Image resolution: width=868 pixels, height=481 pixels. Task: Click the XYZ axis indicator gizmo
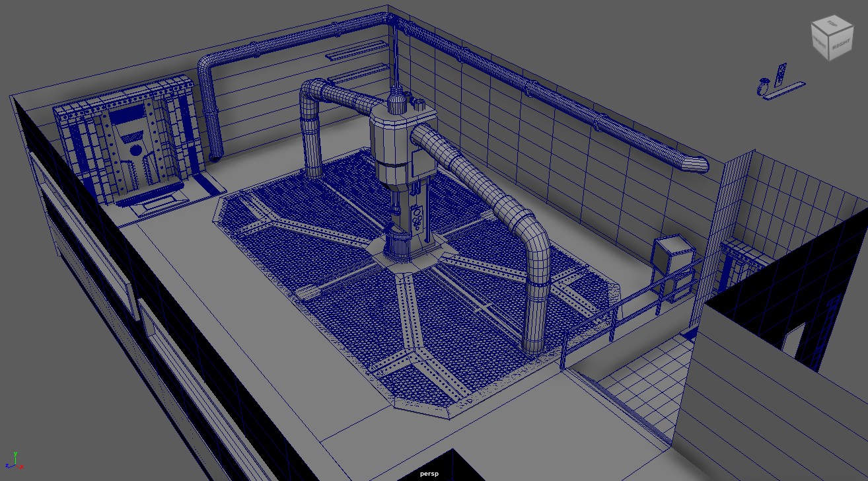coord(14,461)
